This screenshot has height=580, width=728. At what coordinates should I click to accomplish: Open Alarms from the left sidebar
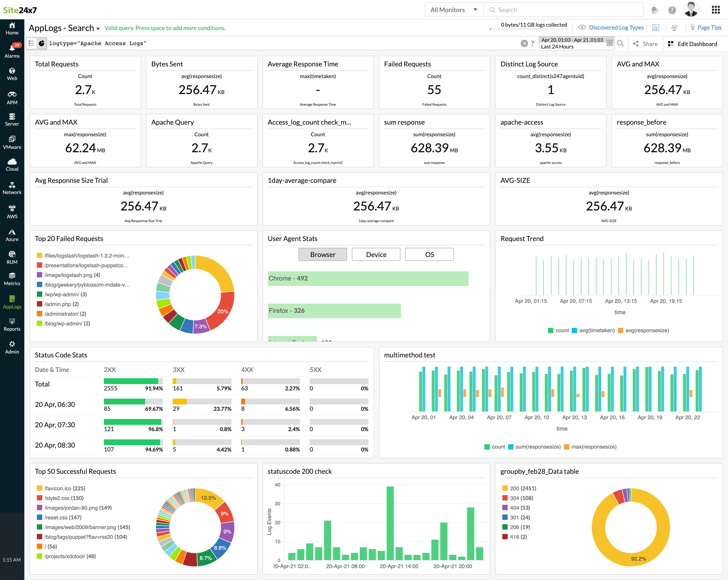(12, 51)
